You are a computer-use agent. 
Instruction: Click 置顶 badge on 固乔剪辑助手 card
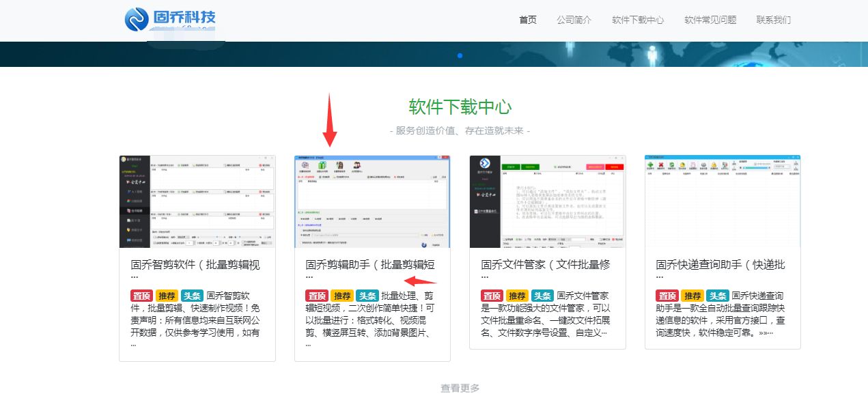(317, 296)
